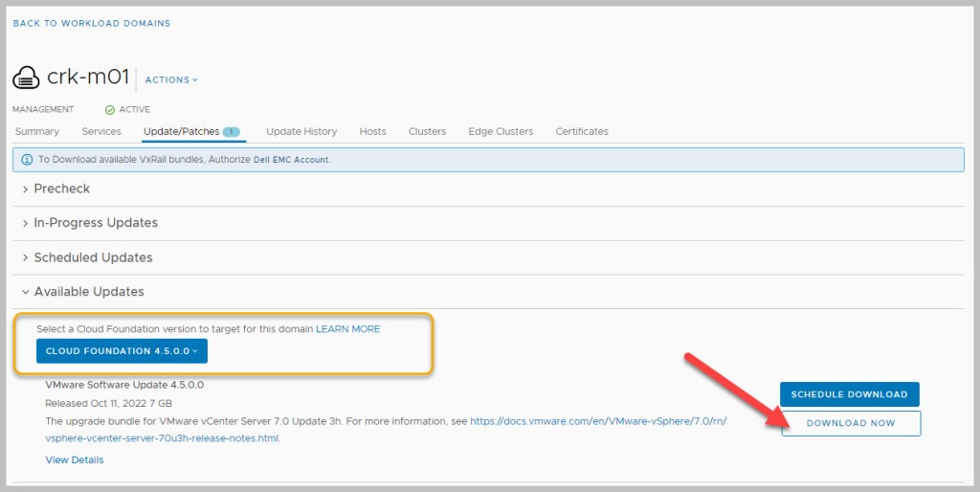Go to the Update History tab
Image resolution: width=980 pixels, height=492 pixels.
point(301,131)
